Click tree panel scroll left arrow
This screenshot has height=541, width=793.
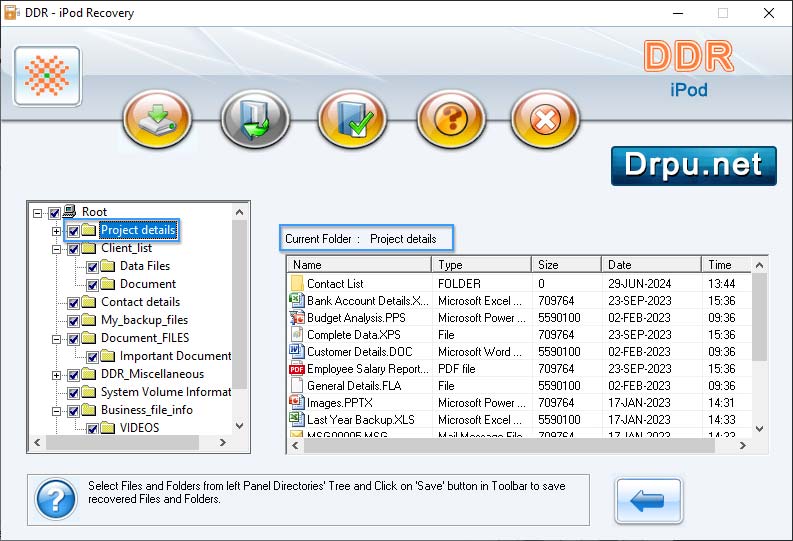[37, 442]
